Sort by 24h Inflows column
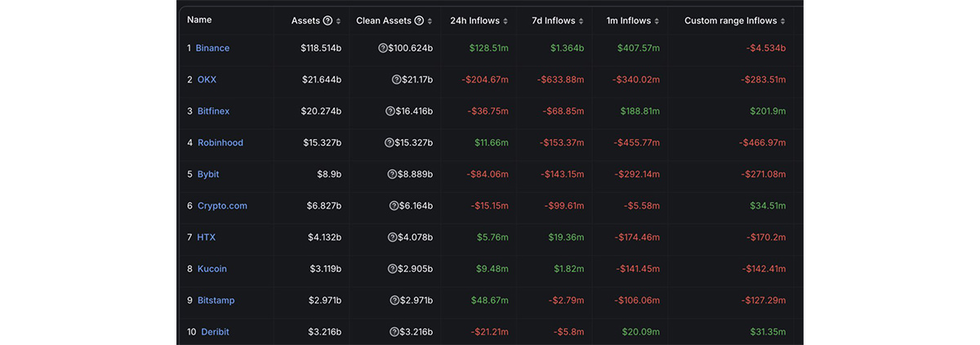The image size is (980, 345). 506,20
